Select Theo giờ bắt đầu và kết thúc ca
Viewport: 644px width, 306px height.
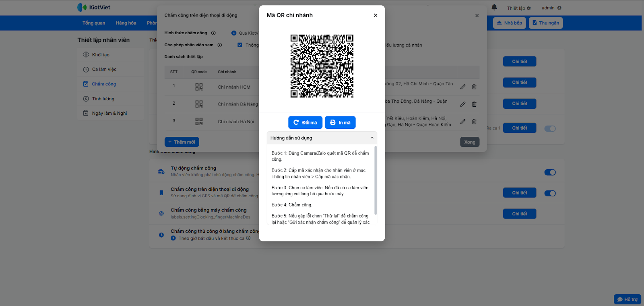[x=173, y=238]
